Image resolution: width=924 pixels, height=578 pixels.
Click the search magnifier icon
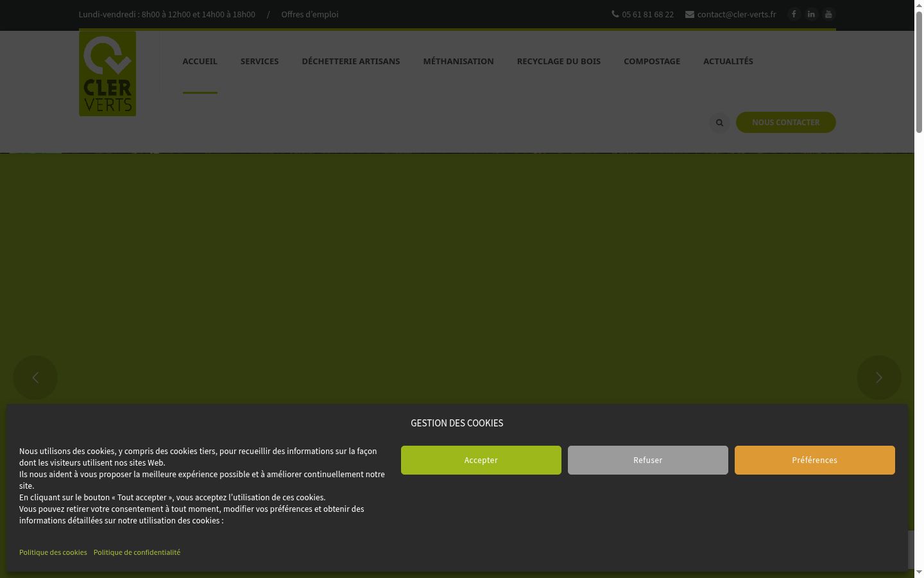(x=719, y=123)
